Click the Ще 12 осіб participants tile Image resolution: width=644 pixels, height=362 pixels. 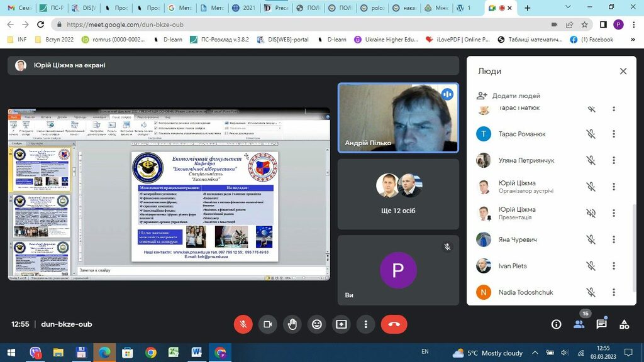point(398,194)
